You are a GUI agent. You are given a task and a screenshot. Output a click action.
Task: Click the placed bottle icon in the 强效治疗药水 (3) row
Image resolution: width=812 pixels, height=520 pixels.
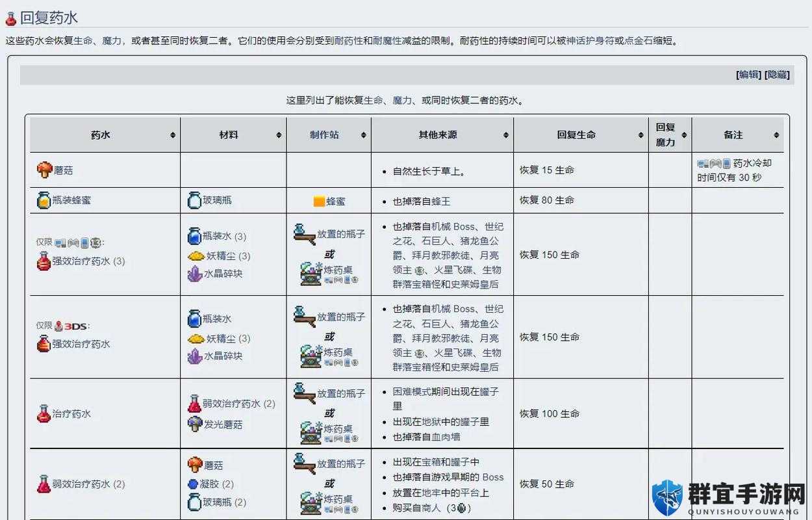tap(304, 235)
